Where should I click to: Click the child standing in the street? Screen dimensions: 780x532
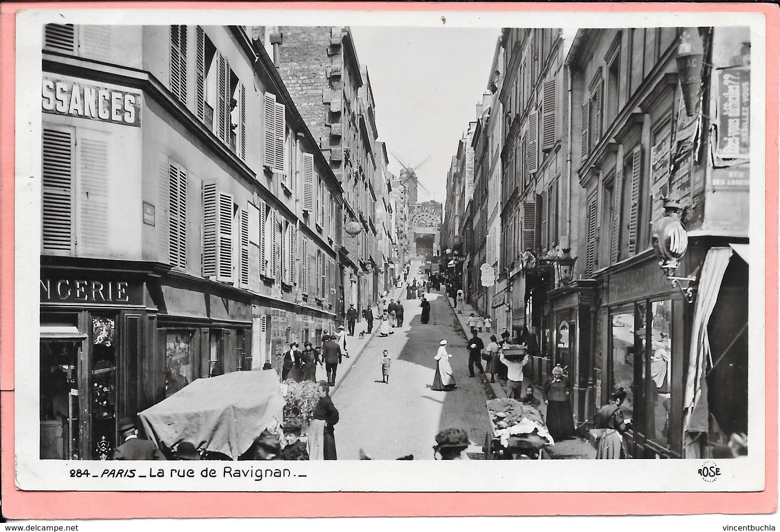tap(386, 366)
